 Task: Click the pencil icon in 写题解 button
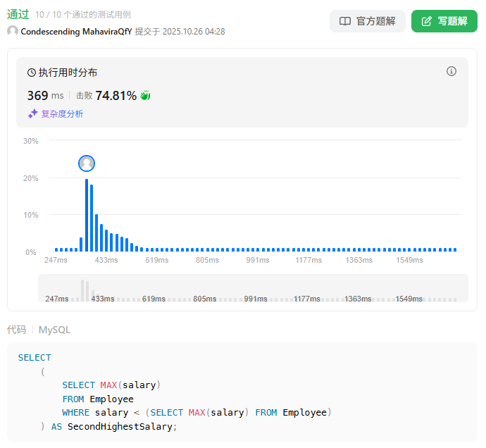point(426,21)
